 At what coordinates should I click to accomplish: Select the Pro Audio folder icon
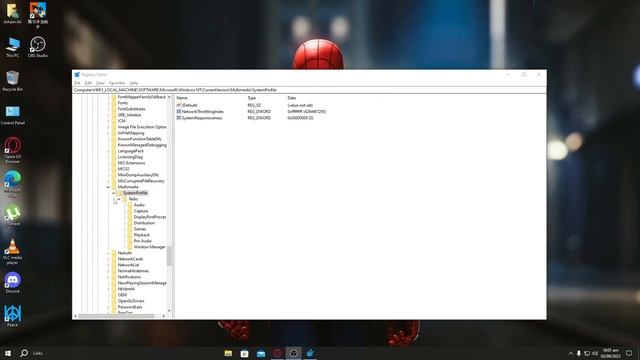coord(130,241)
